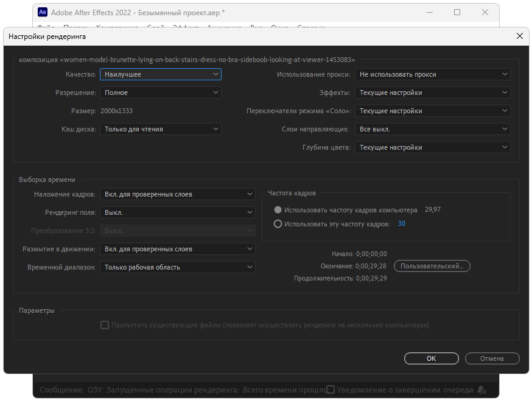Click the Пользовательский… button

[432, 266]
